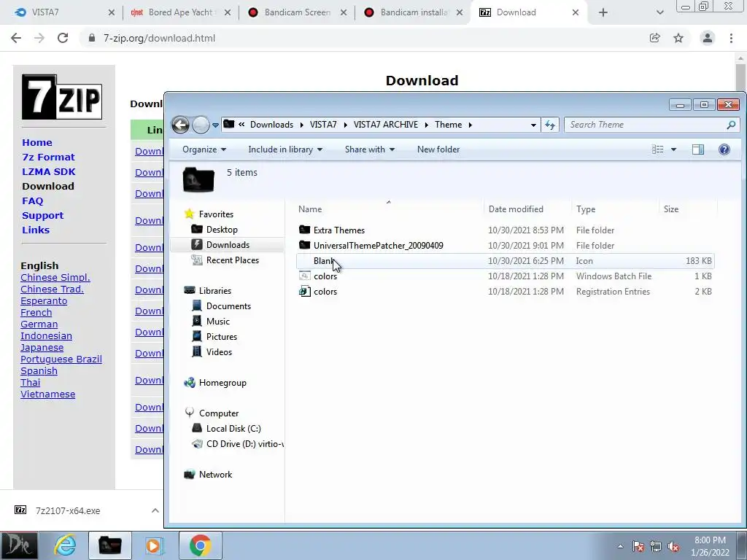Open the address bar history dropdown
The image size is (747, 560).
point(533,125)
